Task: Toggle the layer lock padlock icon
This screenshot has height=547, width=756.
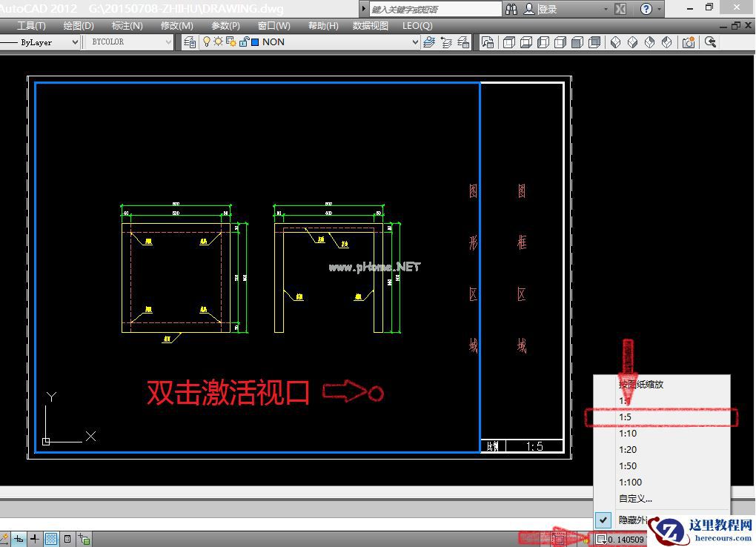Action: tap(243, 42)
